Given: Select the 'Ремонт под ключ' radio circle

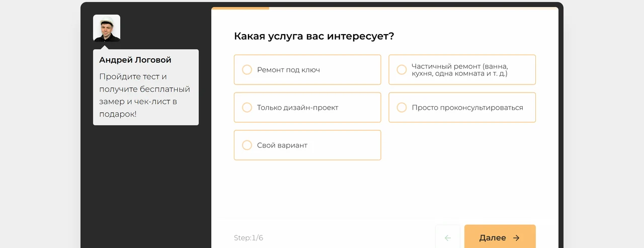Looking at the screenshot, I should click(247, 69).
